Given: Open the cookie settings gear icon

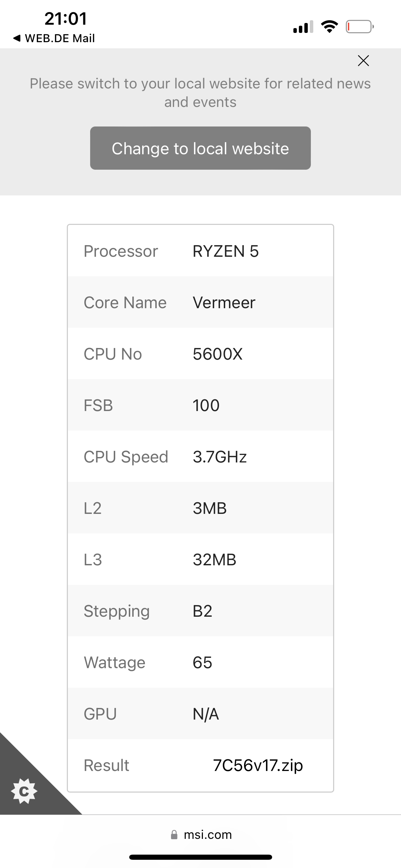Looking at the screenshot, I should coord(24,791).
